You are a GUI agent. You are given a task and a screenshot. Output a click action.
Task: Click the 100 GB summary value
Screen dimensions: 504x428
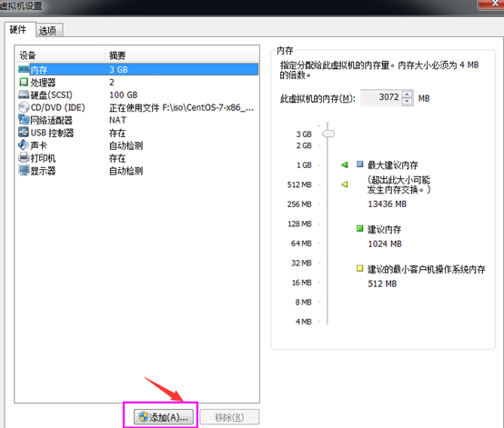pos(124,95)
